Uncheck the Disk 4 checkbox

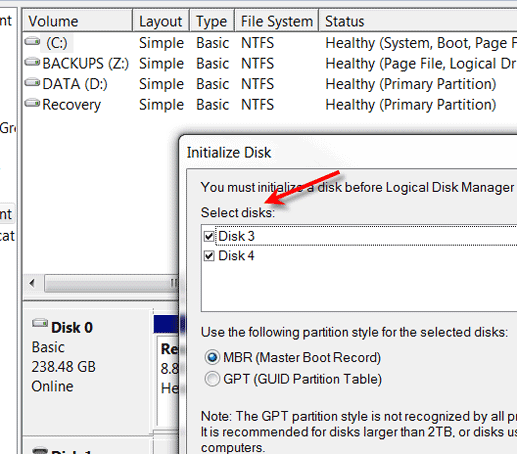click(x=209, y=256)
